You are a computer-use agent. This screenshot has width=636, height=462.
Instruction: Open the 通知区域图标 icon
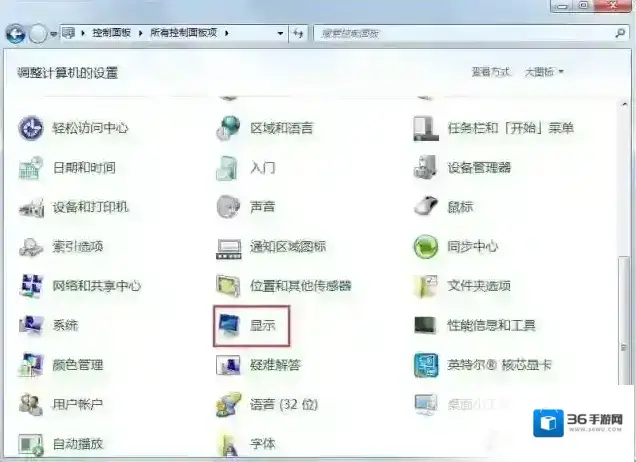click(229, 248)
